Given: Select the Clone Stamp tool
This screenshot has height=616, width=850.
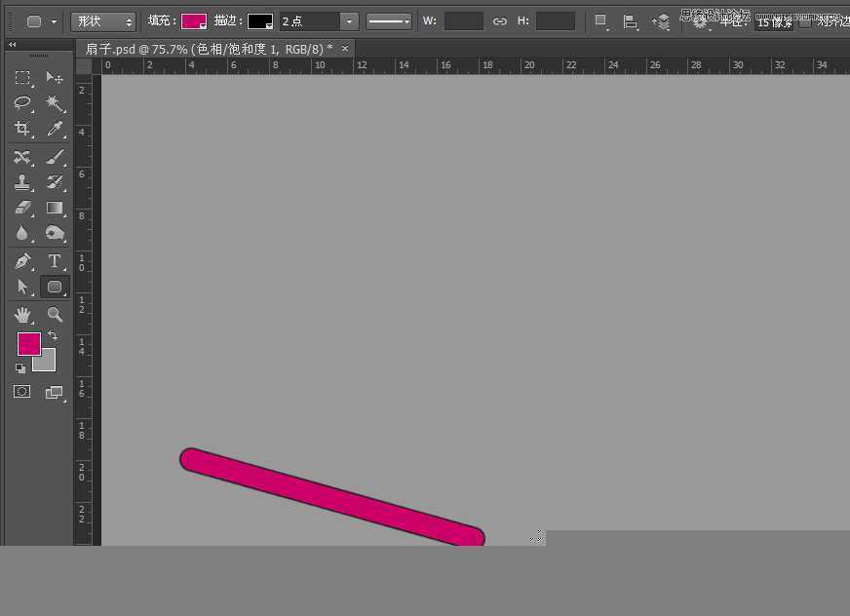Looking at the screenshot, I should tap(22, 182).
